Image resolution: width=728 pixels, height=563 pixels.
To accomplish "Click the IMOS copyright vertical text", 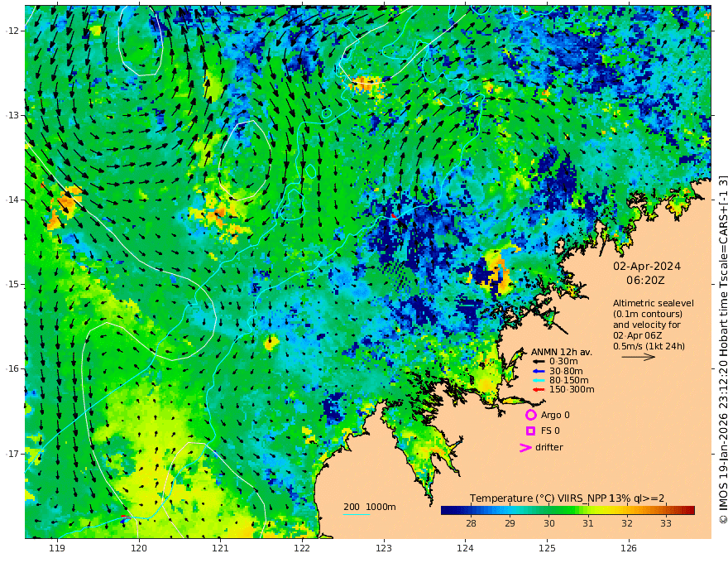I will pos(723,349).
